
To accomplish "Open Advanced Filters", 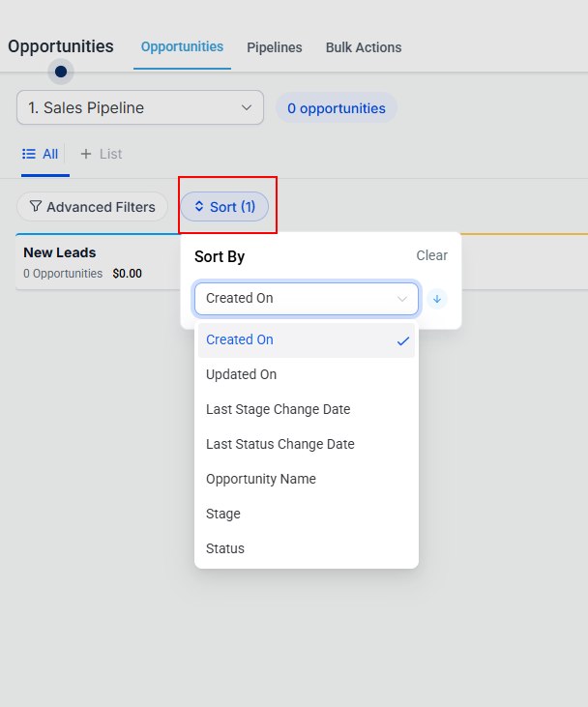I will point(93,207).
